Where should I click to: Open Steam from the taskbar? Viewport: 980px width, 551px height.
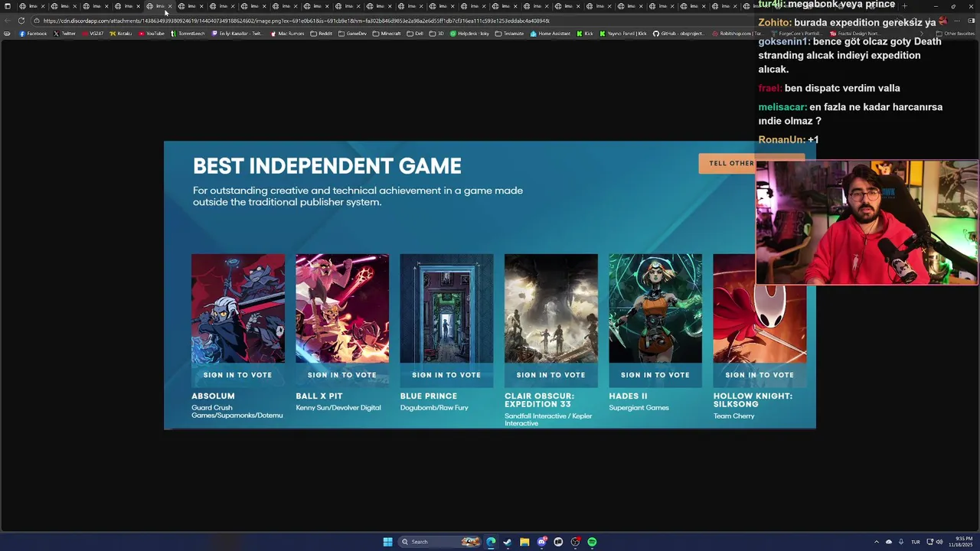point(508,542)
